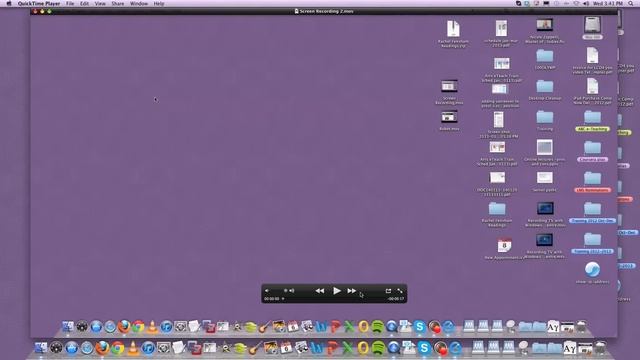The width and height of the screenshot is (640, 360).
Task: Launch Microsoft Word from the bottom Dock
Action: (317, 348)
